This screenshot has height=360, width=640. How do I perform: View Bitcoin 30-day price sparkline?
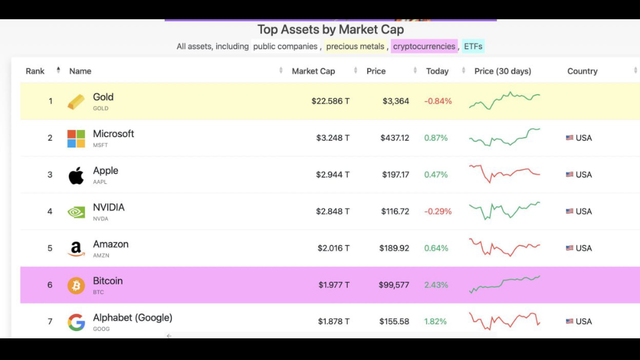[x=504, y=284]
